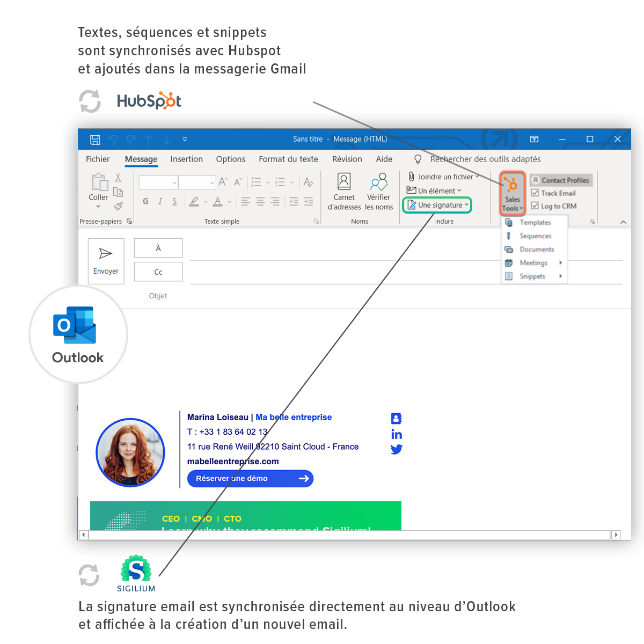Select the Format Painter brush icon
The width and height of the screenshot is (644, 644).
118,206
